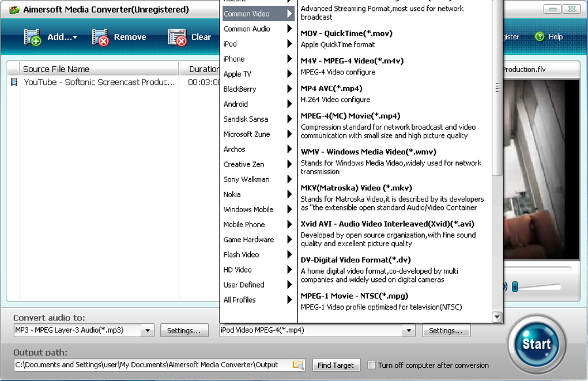588x381 pixels.
Task: Expand the Apple TV submenu arrow
Action: click(289, 74)
